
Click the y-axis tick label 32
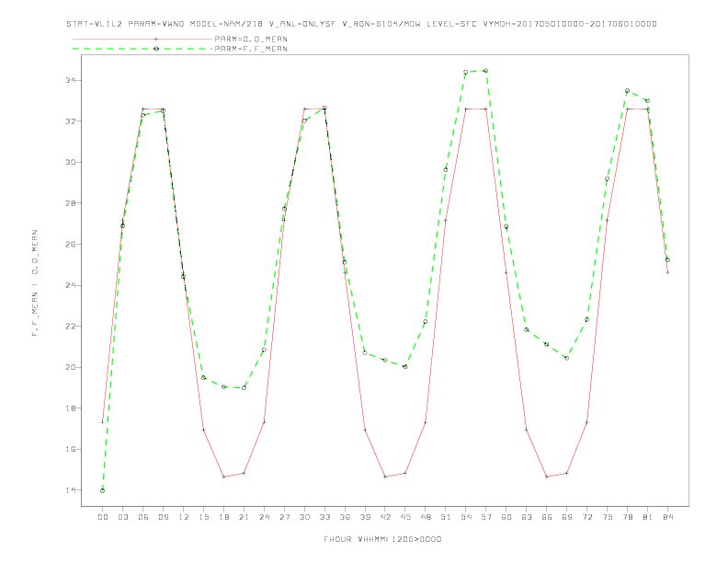coord(70,121)
